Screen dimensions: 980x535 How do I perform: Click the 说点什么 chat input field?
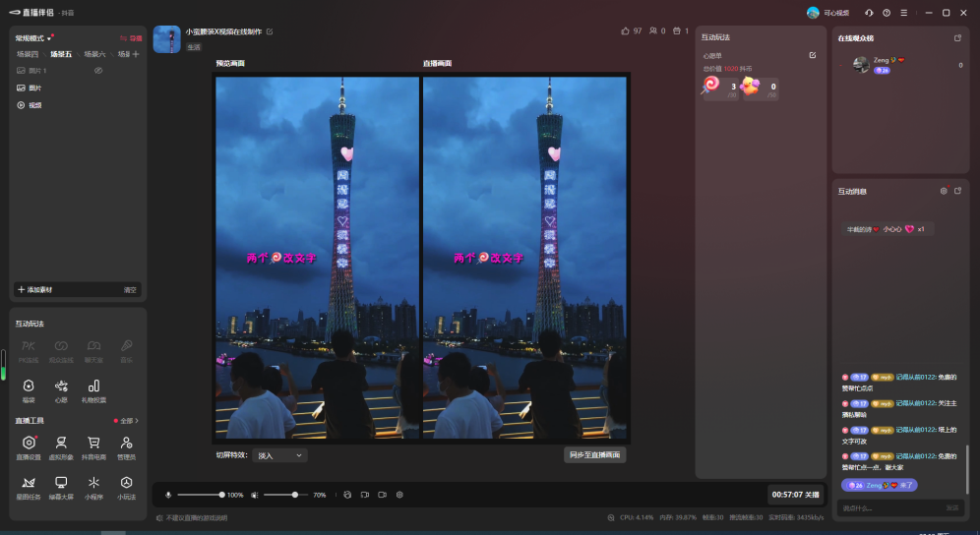890,508
